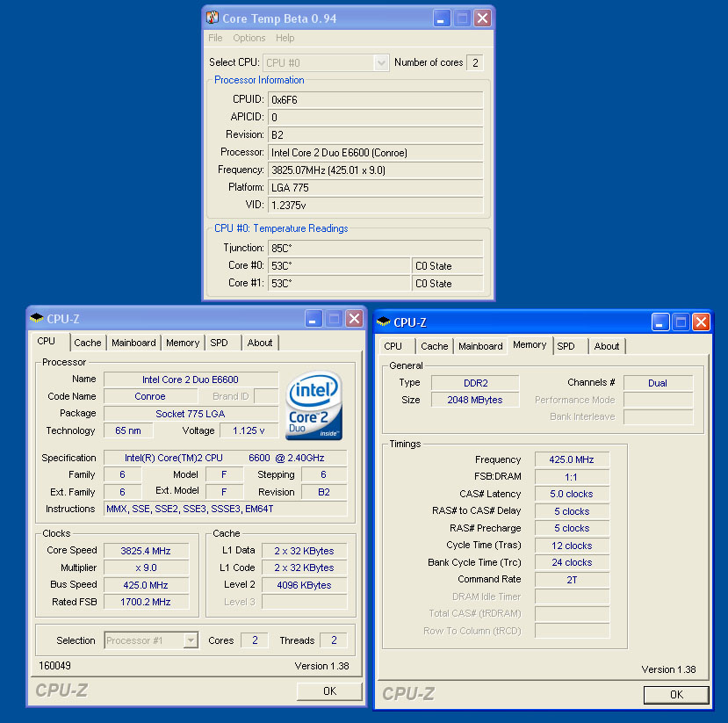Click the memory Size value 2048 MBytes
Viewport: 728px width, 723px height.
475,400
